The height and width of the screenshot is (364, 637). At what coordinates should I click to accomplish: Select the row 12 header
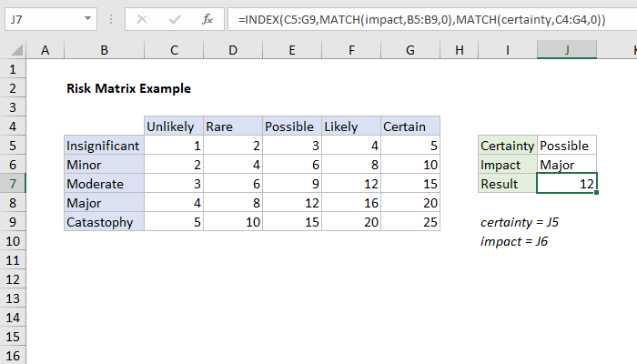13,279
